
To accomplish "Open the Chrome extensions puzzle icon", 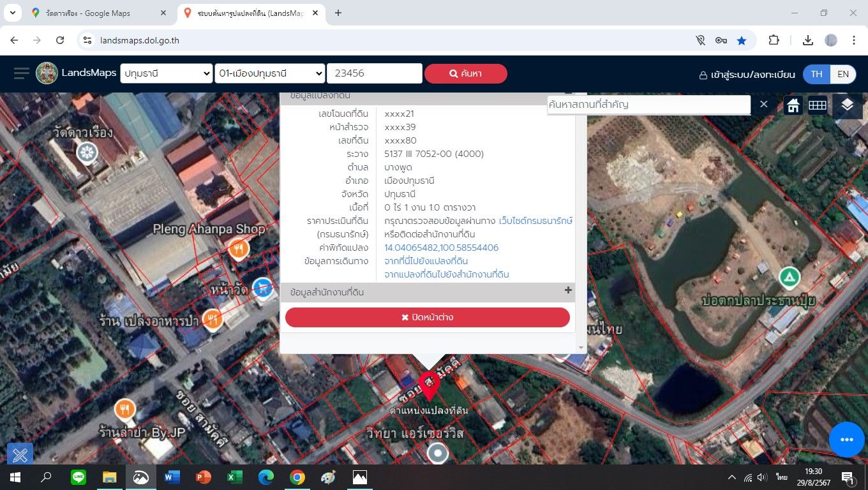I will [774, 40].
